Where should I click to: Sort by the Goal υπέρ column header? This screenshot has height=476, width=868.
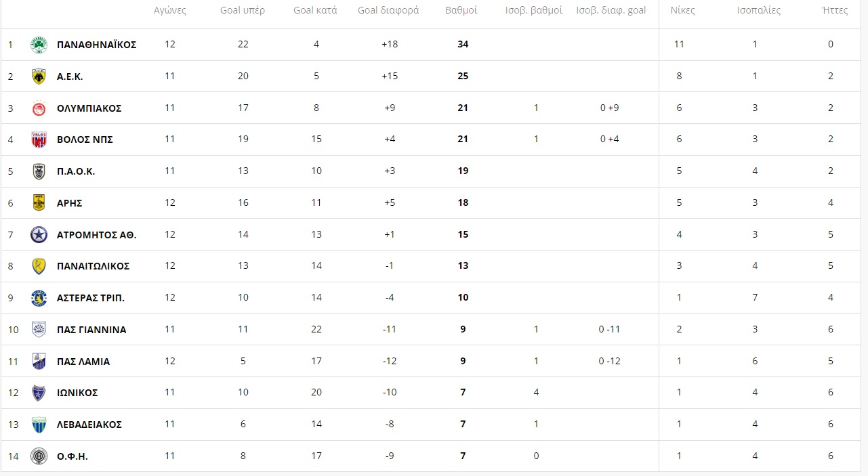pos(243,10)
